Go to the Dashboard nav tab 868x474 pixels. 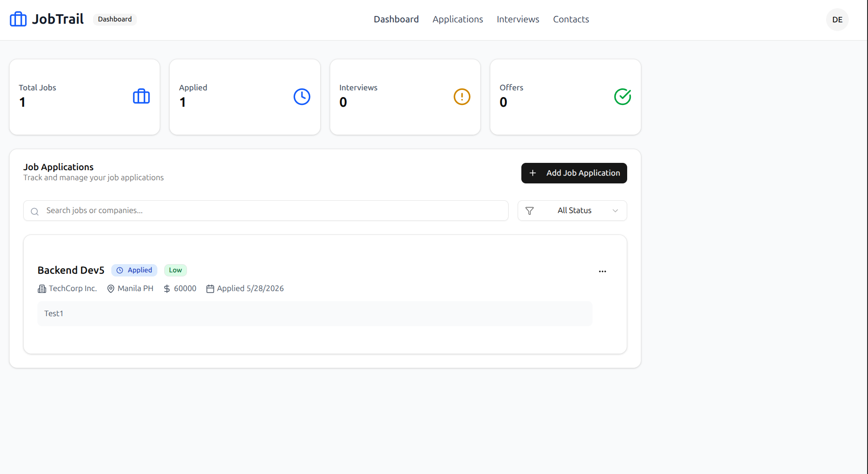[396, 19]
